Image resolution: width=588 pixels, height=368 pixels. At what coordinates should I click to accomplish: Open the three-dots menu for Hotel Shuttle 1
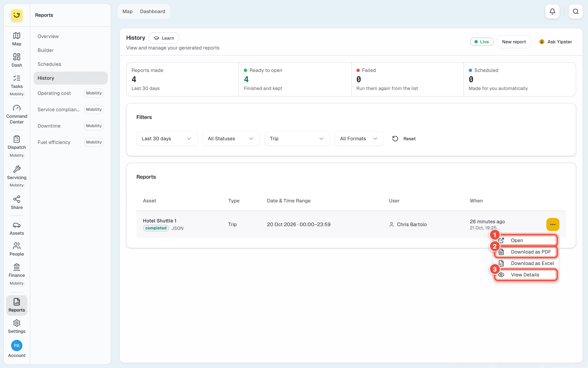(x=552, y=224)
